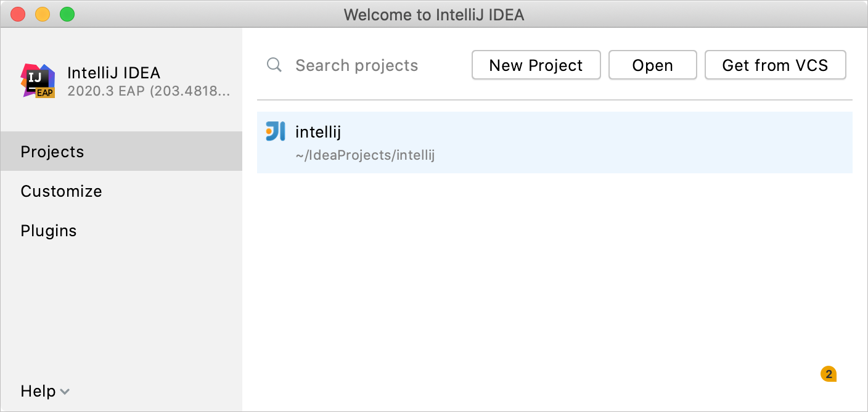Image resolution: width=868 pixels, height=412 pixels.
Task: Click the ~/IdeaProjects/intellij path text
Action: click(x=365, y=155)
